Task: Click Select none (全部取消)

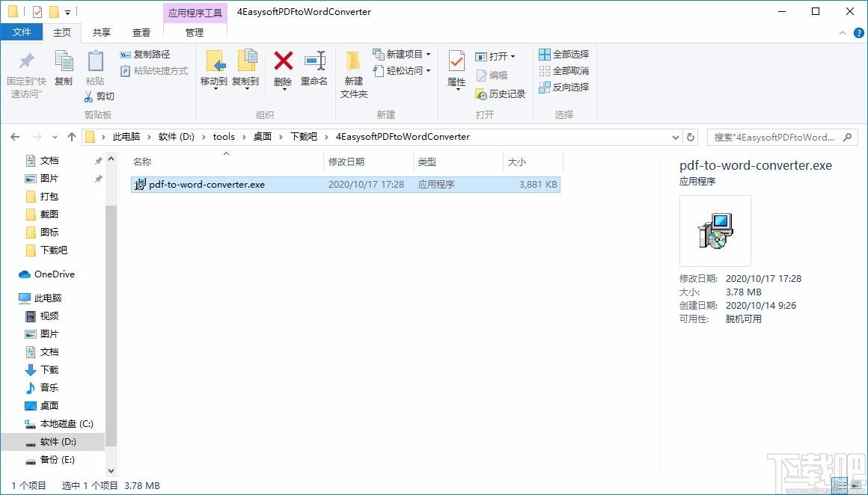Action: pyautogui.click(x=564, y=71)
